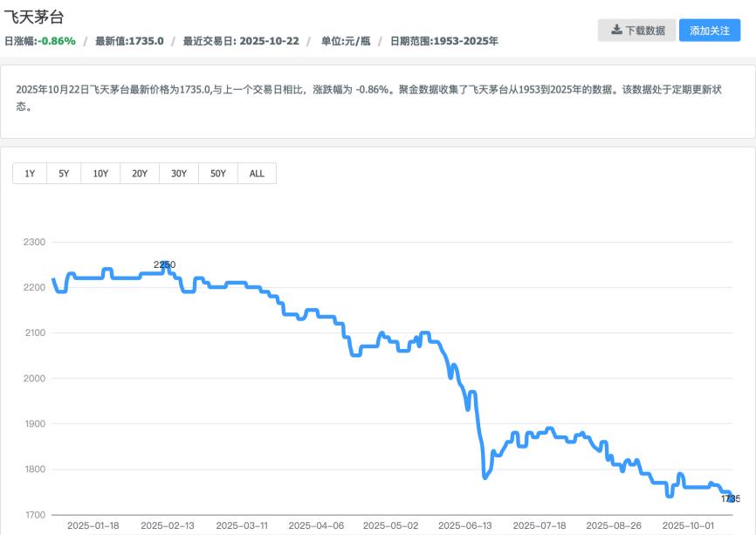Click the 飞天茅台 page title
Image resolution: width=756 pixels, height=535 pixels.
tap(35, 16)
